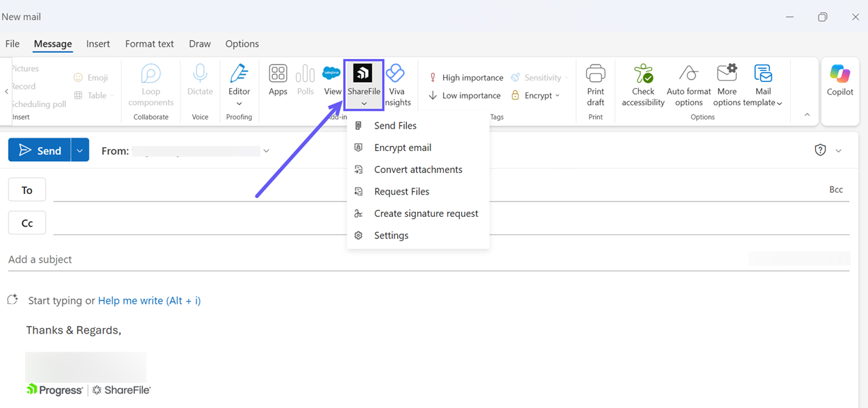Expand chevron next to the shield icon

839,151
